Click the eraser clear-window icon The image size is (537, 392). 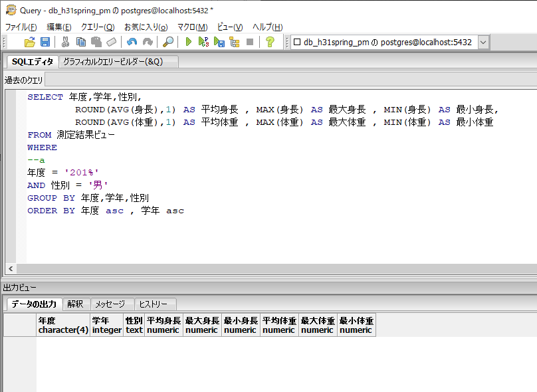click(x=112, y=42)
